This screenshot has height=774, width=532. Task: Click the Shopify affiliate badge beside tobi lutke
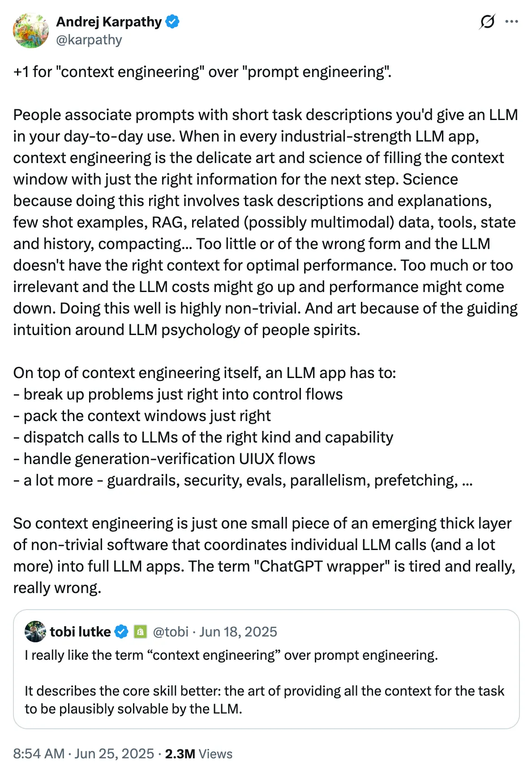point(140,631)
